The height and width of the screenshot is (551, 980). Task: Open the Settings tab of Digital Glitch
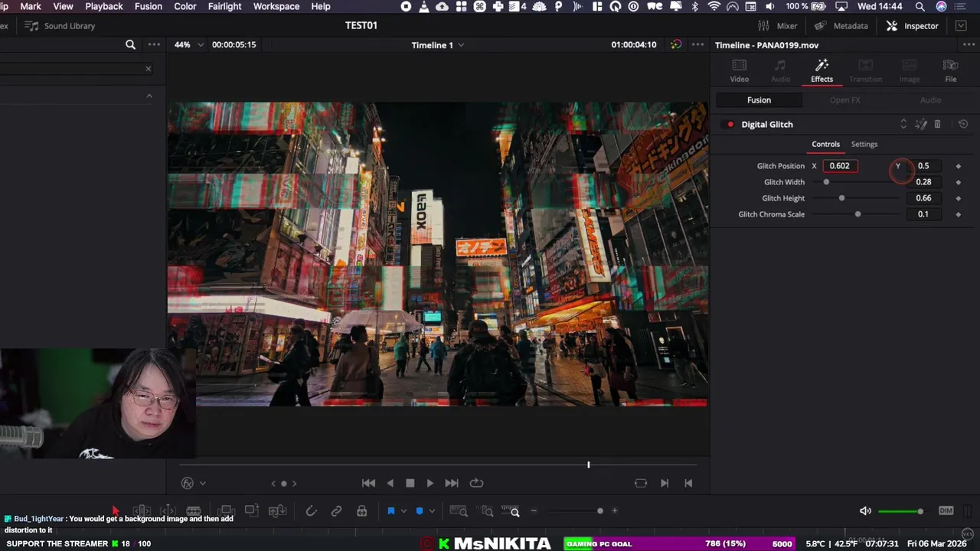[x=864, y=144]
